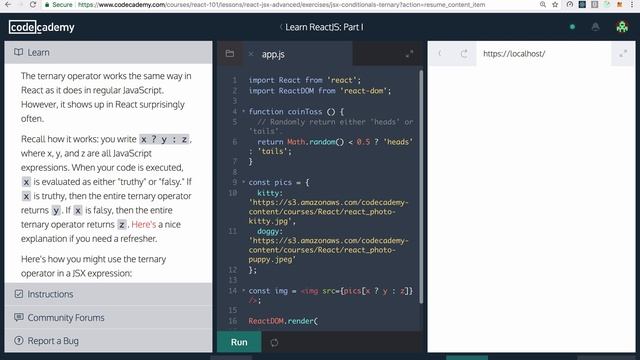Click the code editor vertical scrollbar
This screenshot has height=360, width=640.
point(421,187)
